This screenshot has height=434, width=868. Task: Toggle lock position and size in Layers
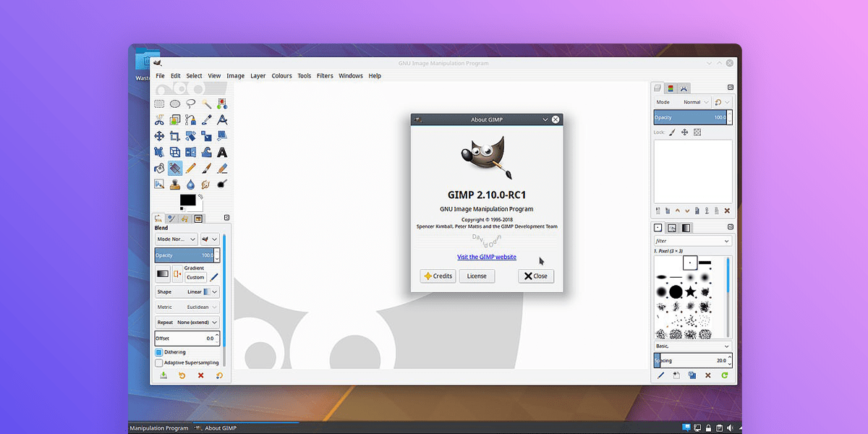tap(685, 132)
